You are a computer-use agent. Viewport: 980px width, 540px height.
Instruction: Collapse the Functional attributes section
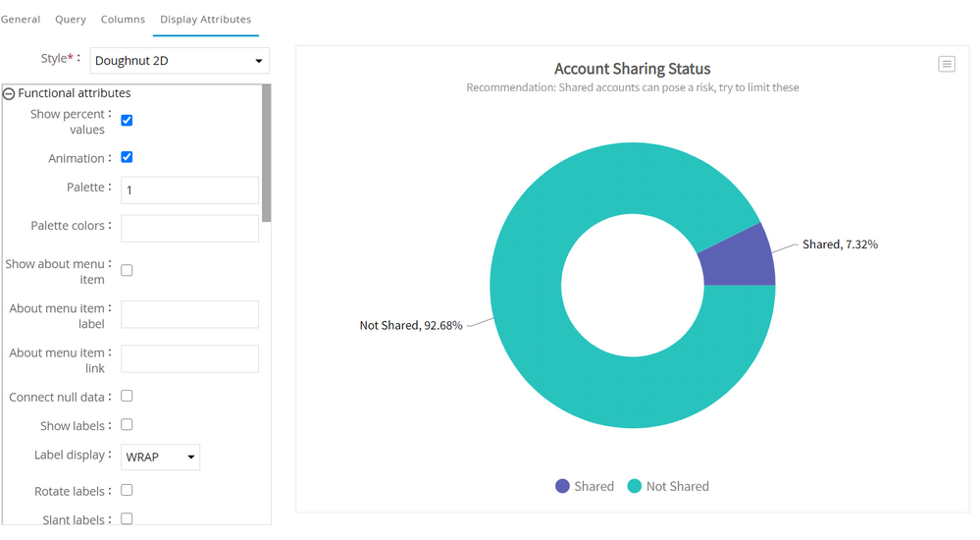point(9,94)
